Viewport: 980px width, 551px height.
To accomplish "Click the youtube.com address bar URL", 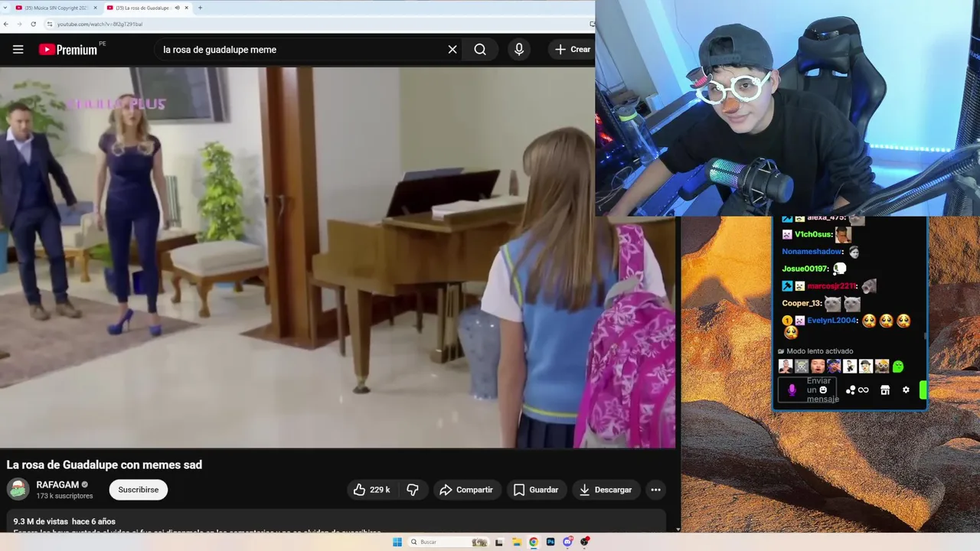I will point(100,24).
